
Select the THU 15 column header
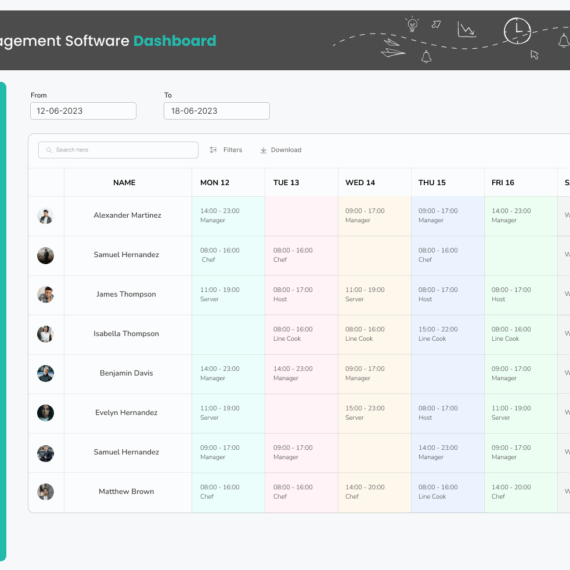click(x=432, y=182)
